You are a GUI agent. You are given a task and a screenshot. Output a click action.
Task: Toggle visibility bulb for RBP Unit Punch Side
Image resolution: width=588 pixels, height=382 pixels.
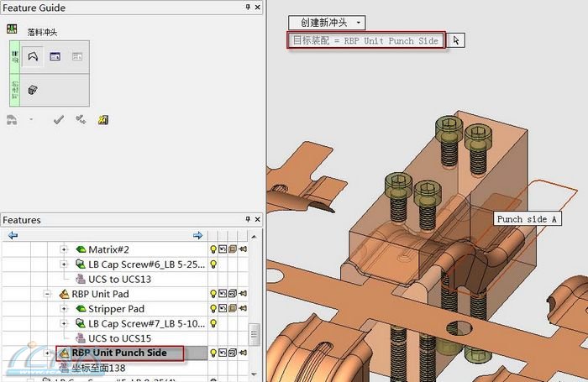(213, 353)
